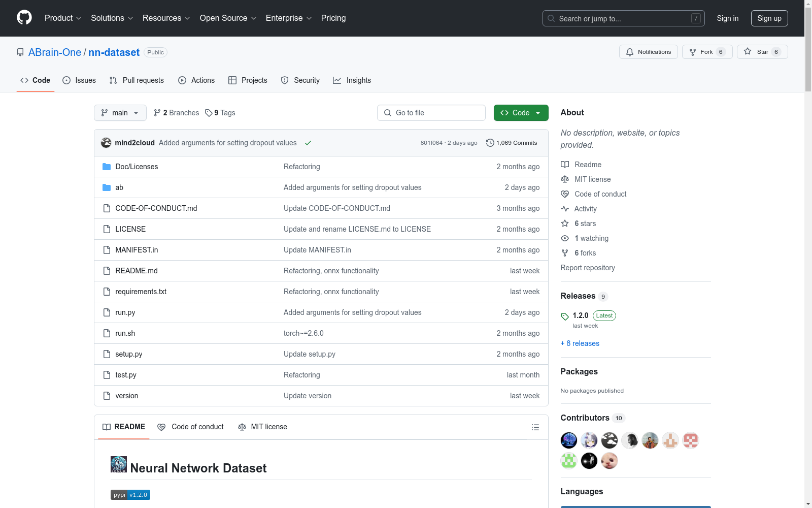View the commit status checkmark

coord(308,143)
